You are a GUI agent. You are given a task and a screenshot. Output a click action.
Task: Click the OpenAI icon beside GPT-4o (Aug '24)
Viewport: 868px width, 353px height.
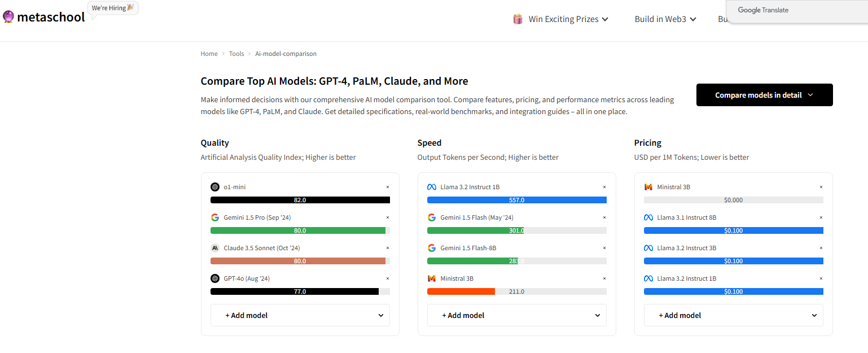215,278
